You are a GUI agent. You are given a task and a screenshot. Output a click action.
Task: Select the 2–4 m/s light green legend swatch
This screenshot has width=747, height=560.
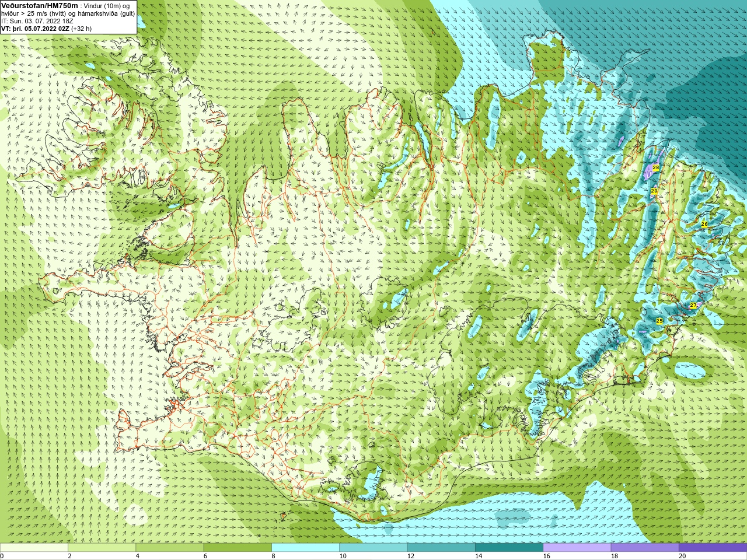[102, 548]
